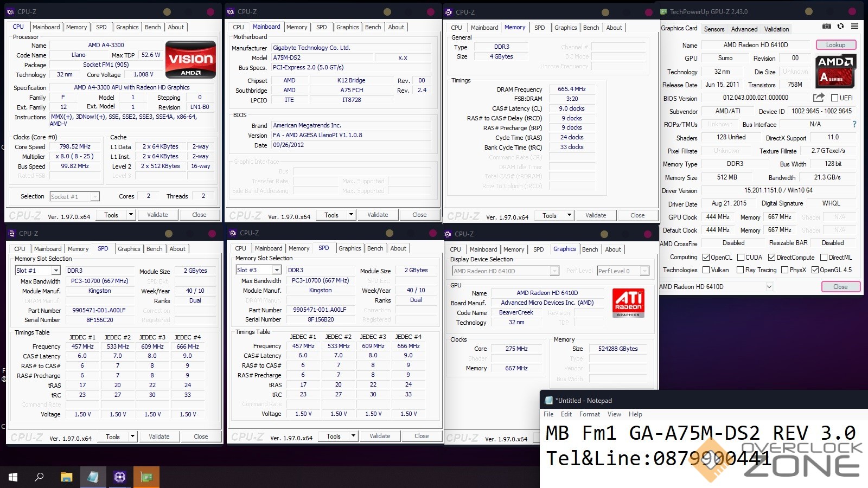The width and height of the screenshot is (868, 488).
Task: Toggle the OpenCL checkbox
Action: (706, 258)
